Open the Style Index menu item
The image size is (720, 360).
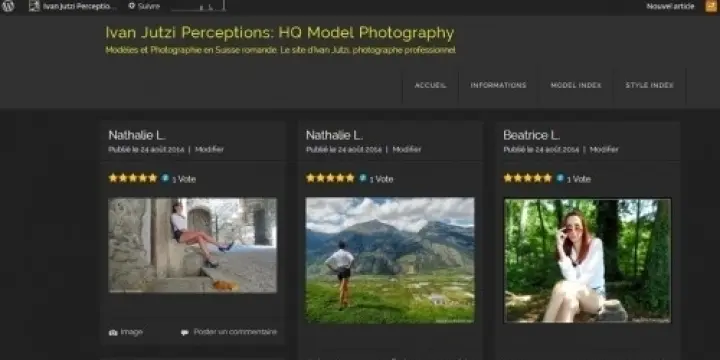click(x=649, y=85)
